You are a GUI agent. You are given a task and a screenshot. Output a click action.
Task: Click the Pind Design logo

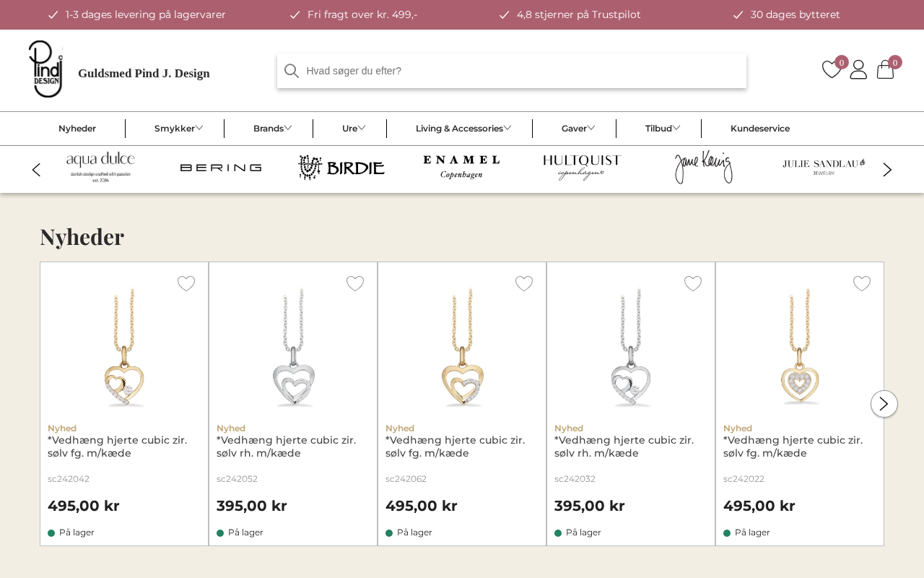(x=45, y=69)
